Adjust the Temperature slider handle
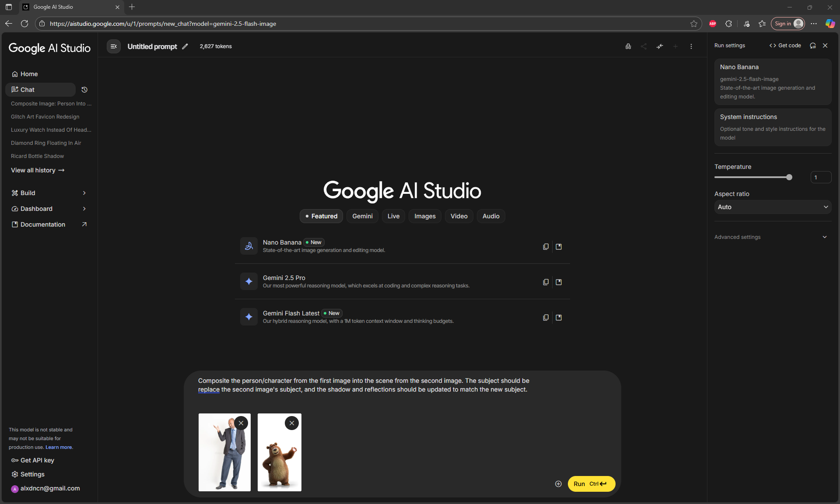840x504 pixels. (x=789, y=177)
